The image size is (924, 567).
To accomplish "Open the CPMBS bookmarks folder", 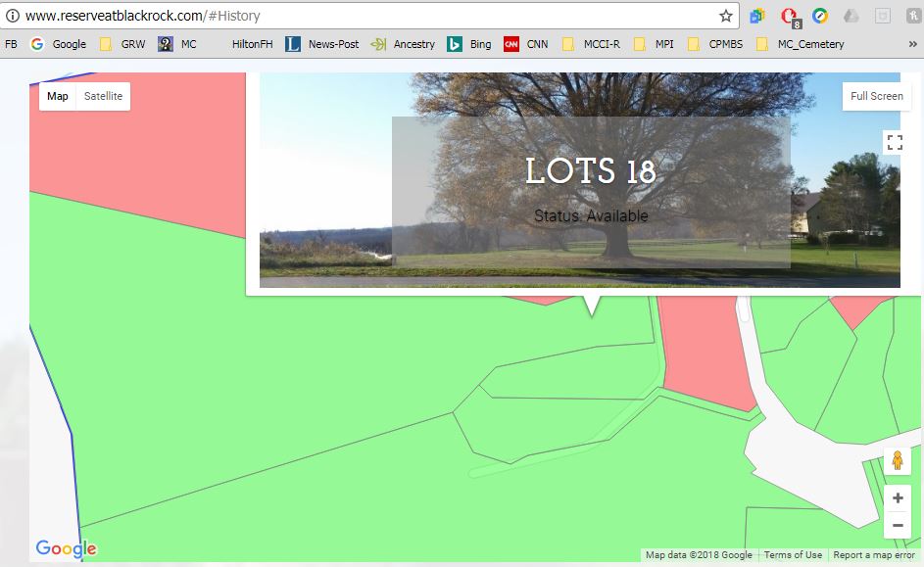I will tap(715, 44).
